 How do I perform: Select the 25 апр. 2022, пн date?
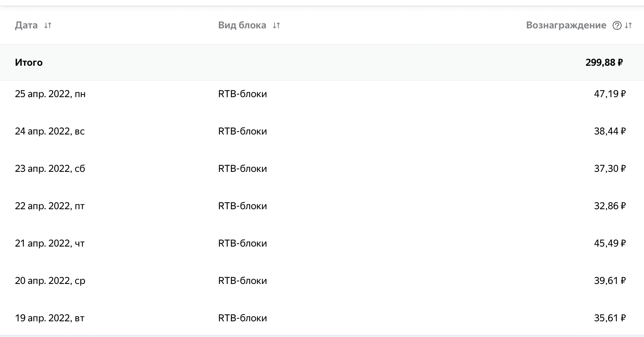coord(50,94)
